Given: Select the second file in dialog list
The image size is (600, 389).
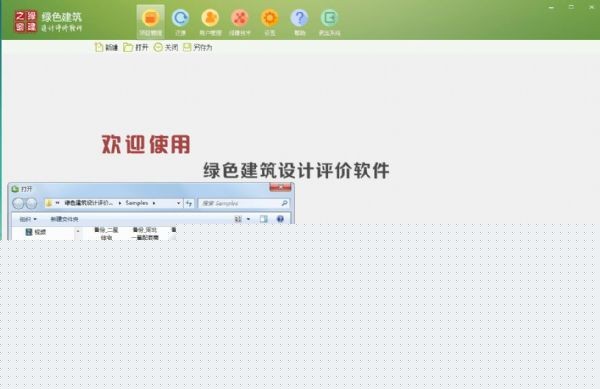Looking at the screenshot, I should (x=145, y=233).
